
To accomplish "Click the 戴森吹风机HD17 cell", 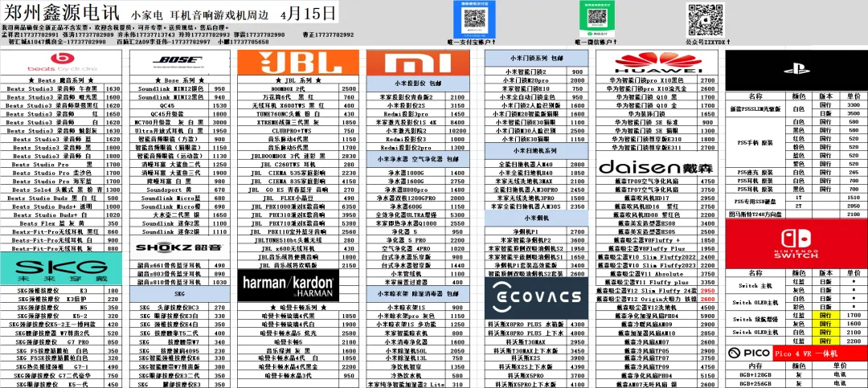I will pos(648,198).
